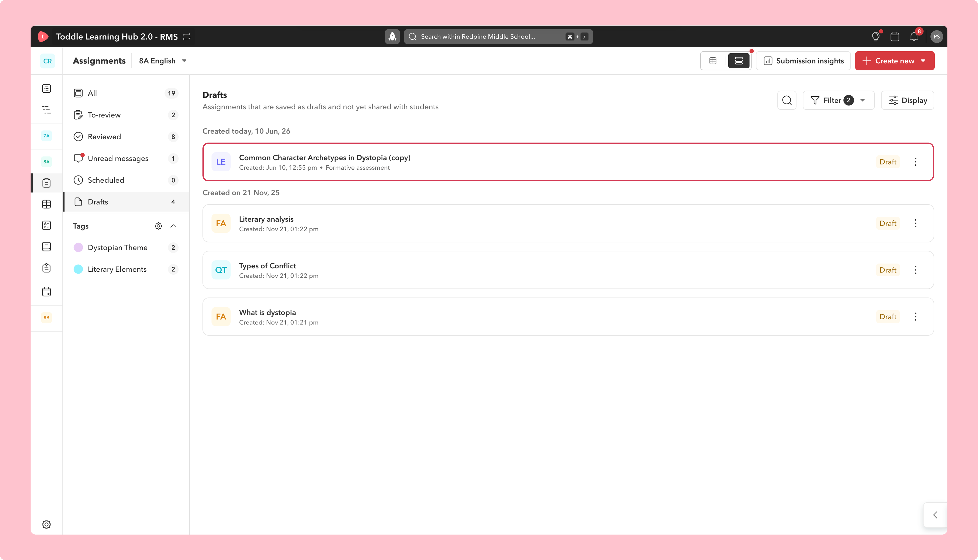978x560 pixels.
Task: Open the 8A English class dropdown
Action: [163, 61]
